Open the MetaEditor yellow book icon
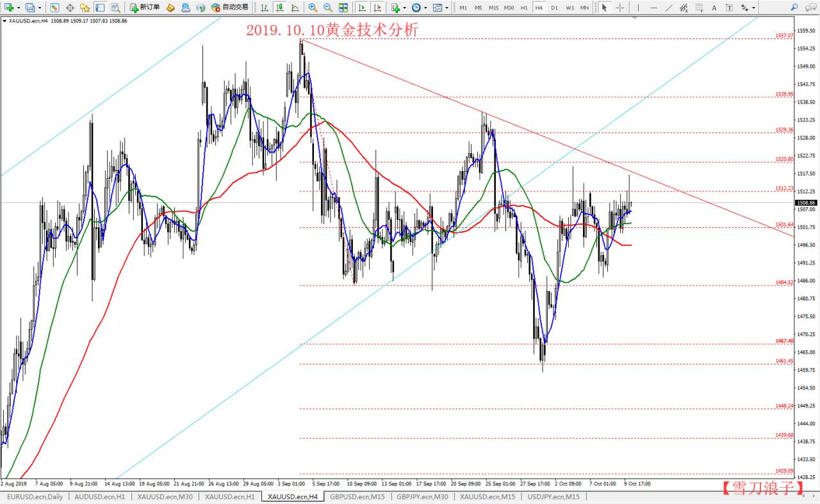Screen dimensions: 820x504 (170, 8)
